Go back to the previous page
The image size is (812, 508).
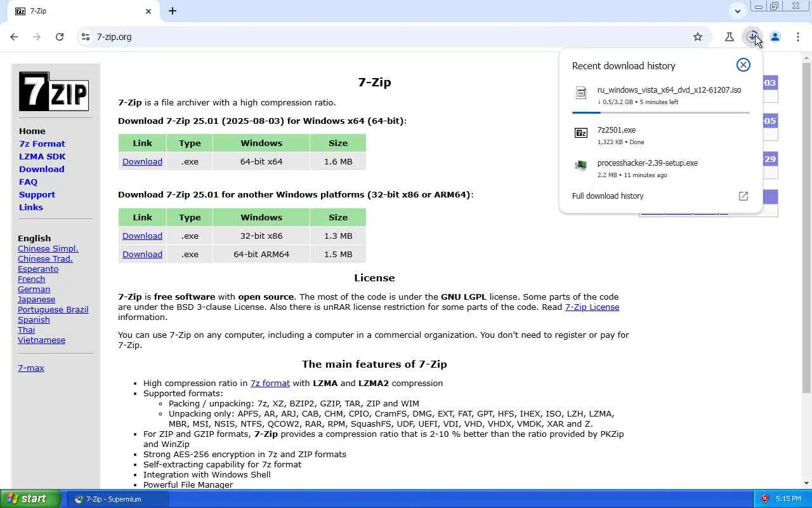[x=14, y=37]
